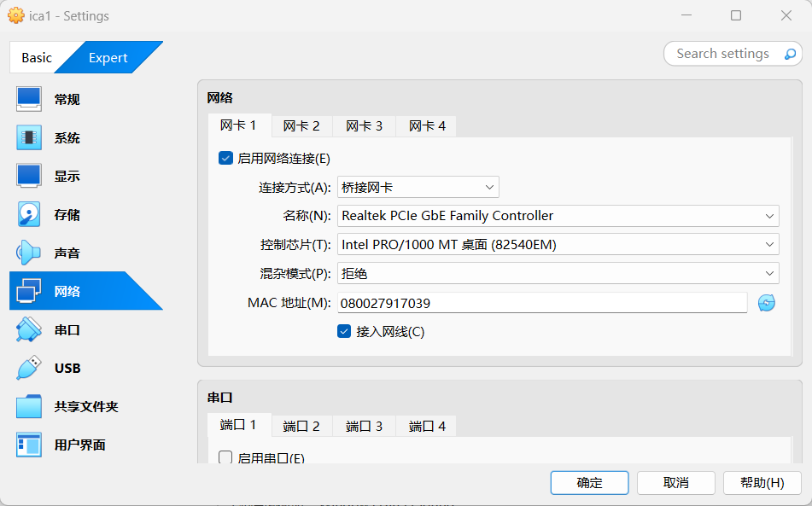
Task: Enable the 启用串口(E) checkbox
Action: tap(225, 457)
